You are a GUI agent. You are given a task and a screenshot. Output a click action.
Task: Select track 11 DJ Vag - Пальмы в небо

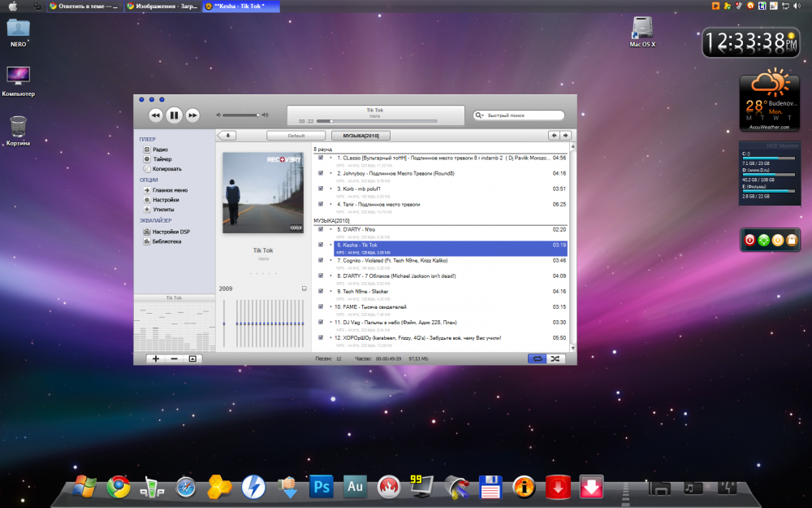tap(451, 326)
